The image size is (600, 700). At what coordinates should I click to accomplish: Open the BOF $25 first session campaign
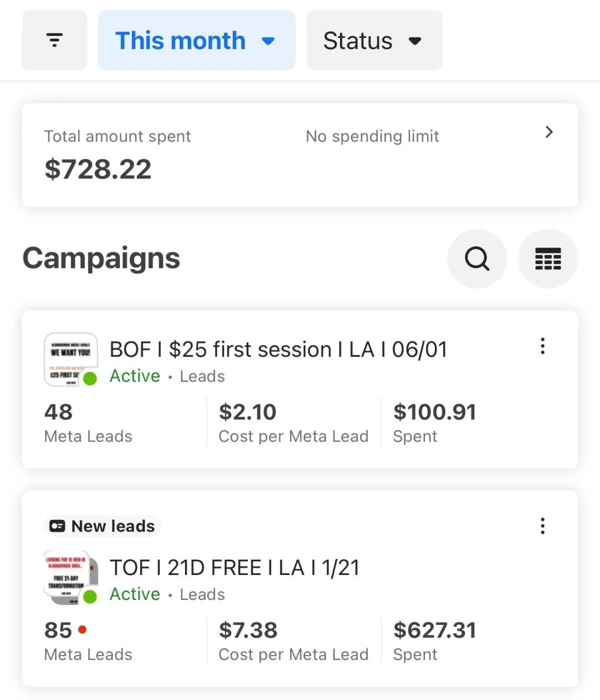coord(278,349)
